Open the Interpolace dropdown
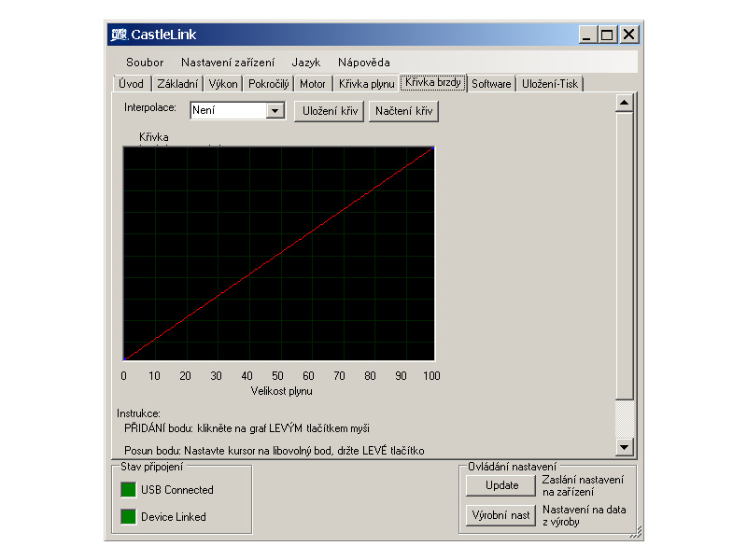 coord(275,111)
